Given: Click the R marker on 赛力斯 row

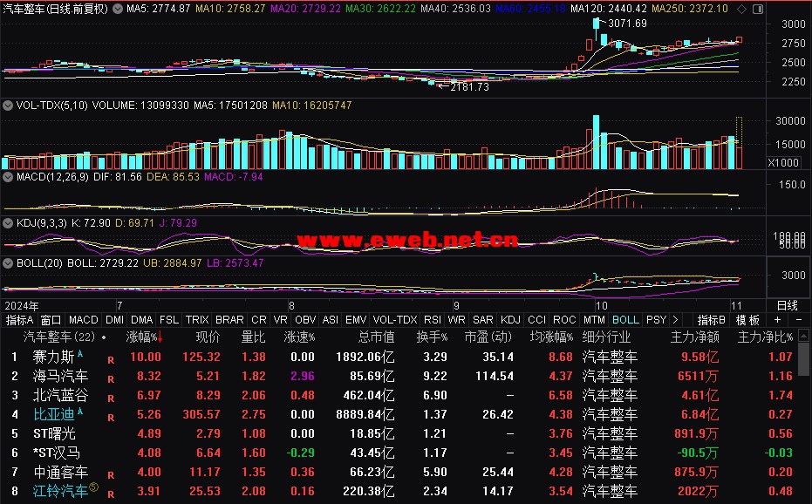Looking at the screenshot, I should click(x=111, y=359).
